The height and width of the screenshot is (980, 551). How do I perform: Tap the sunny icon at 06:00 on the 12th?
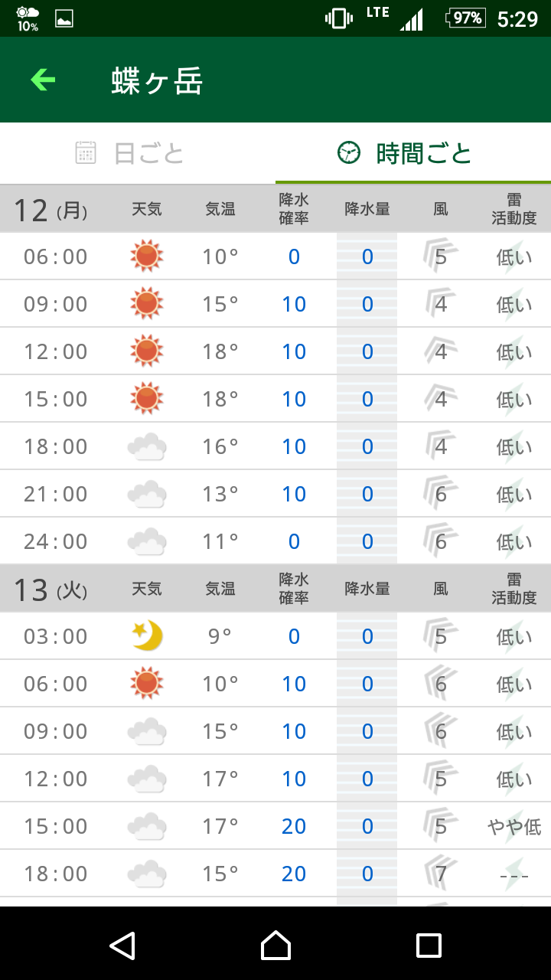click(x=147, y=256)
